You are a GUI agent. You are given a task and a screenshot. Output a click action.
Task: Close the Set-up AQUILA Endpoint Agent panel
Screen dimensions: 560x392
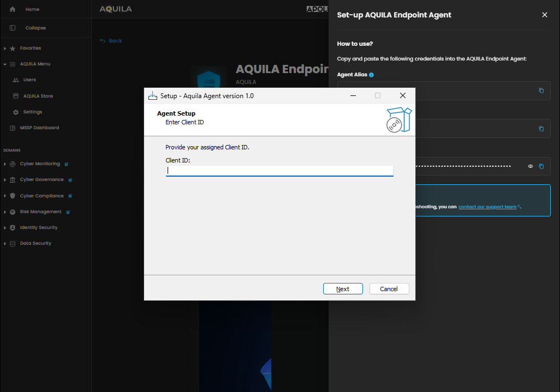(544, 15)
